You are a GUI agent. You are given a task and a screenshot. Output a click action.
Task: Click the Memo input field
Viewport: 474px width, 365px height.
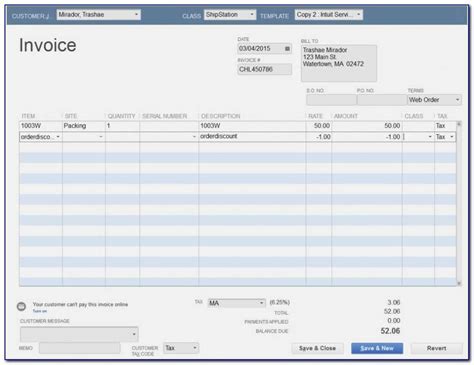pos(79,348)
